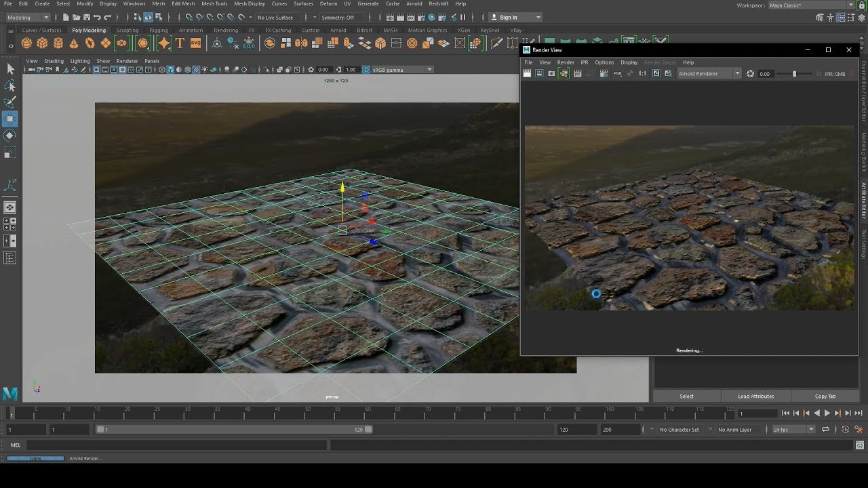Switch to the Sculpting shelf tab
Screen dimensions: 868x488
click(127, 30)
